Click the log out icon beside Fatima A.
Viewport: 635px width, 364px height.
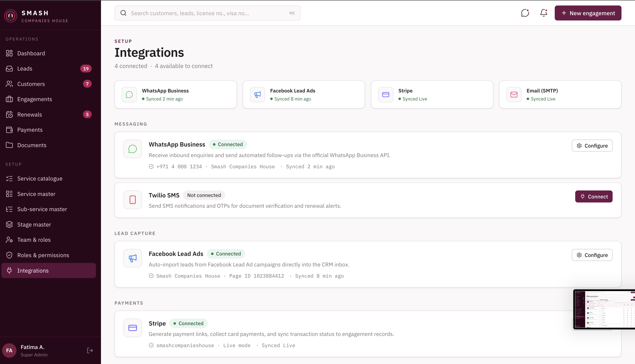(x=90, y=350)
